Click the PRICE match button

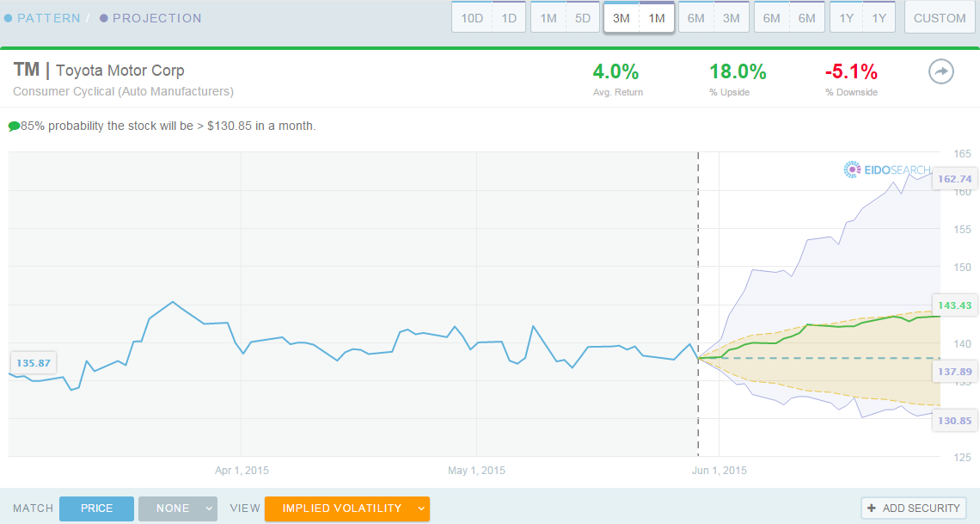point(96,509)
